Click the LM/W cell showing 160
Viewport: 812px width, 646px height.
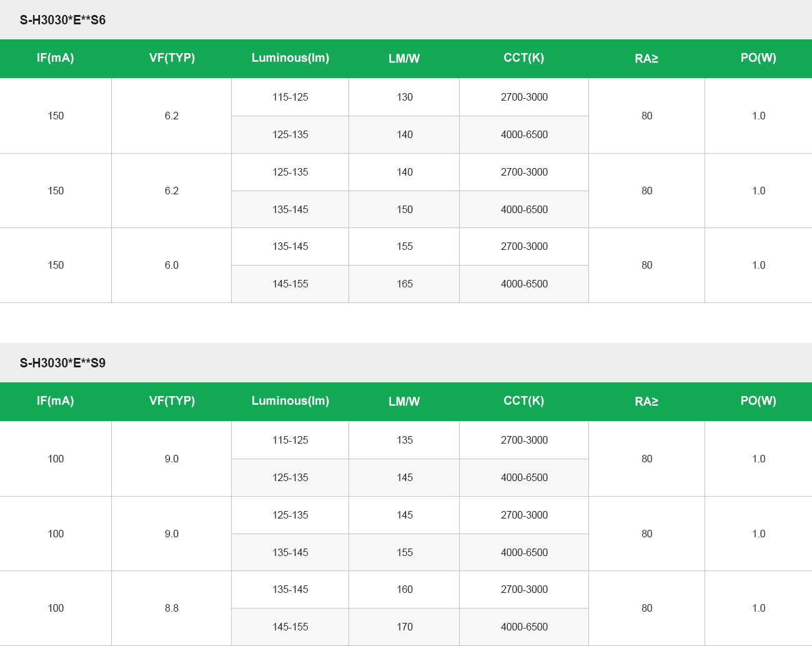[x=405, y=590]
